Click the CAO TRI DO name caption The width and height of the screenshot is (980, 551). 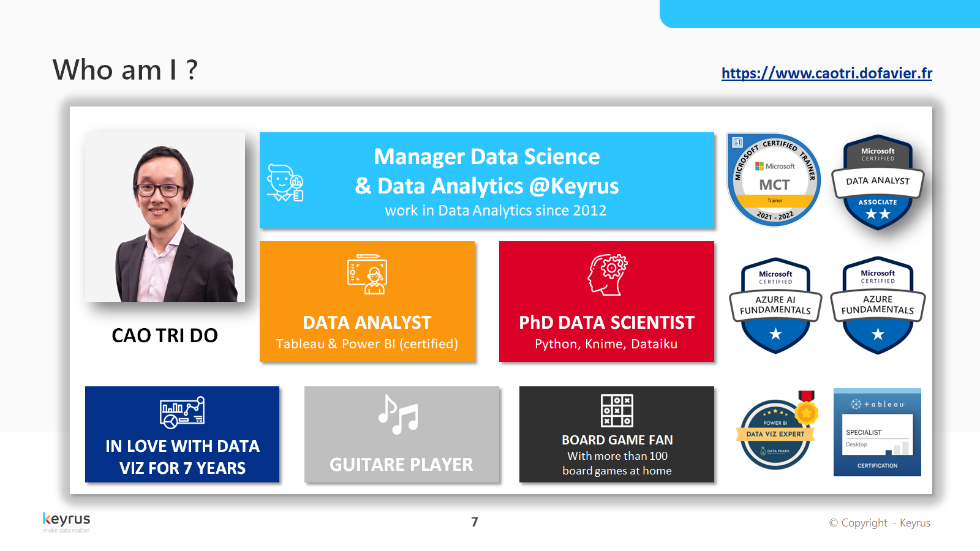(x=165, y=335)
